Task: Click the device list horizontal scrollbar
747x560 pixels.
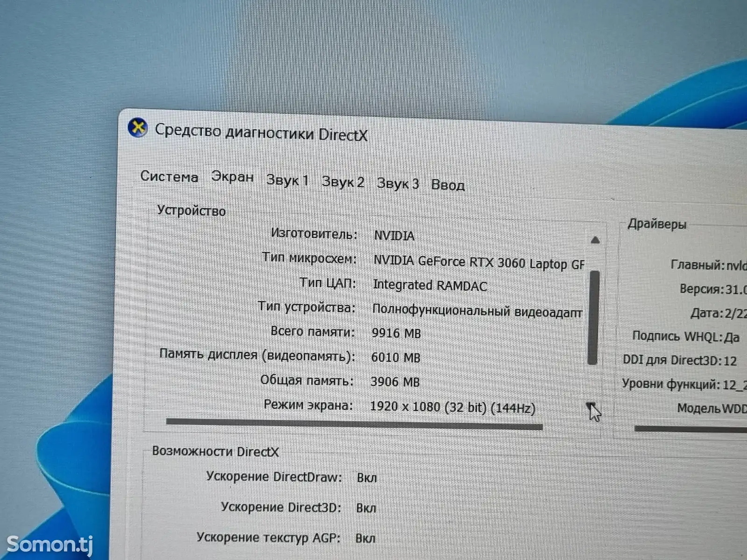Action: click(354, 424)
